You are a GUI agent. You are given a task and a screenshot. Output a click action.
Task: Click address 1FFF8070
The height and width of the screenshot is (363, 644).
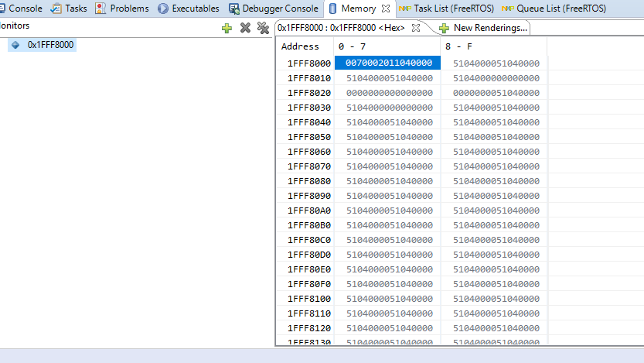click(x=309, y=166)
